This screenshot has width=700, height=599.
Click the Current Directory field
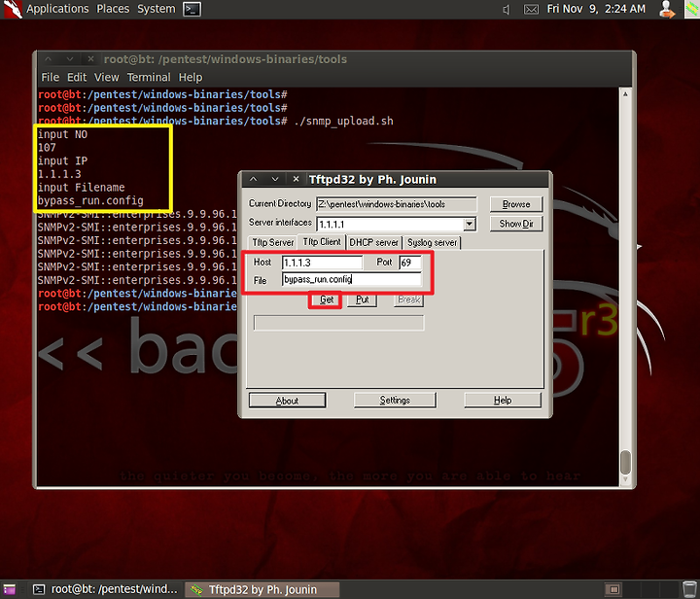coord(397,204)
